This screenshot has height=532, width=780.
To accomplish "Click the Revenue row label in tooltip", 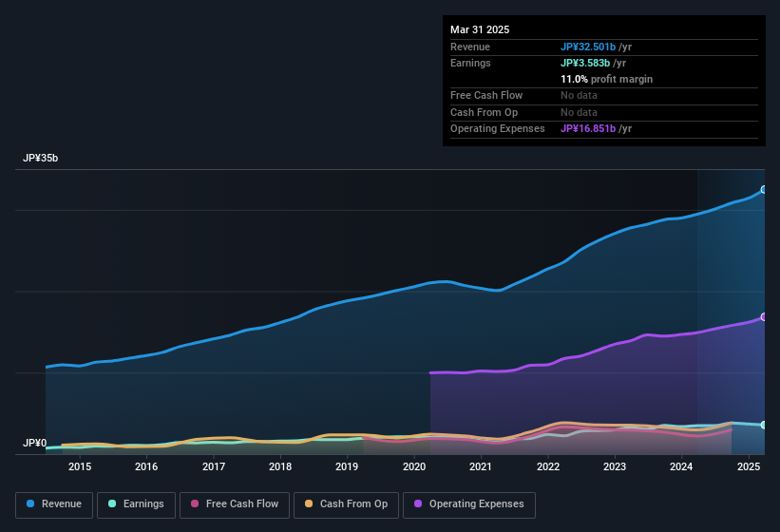I will pos(470,47).
